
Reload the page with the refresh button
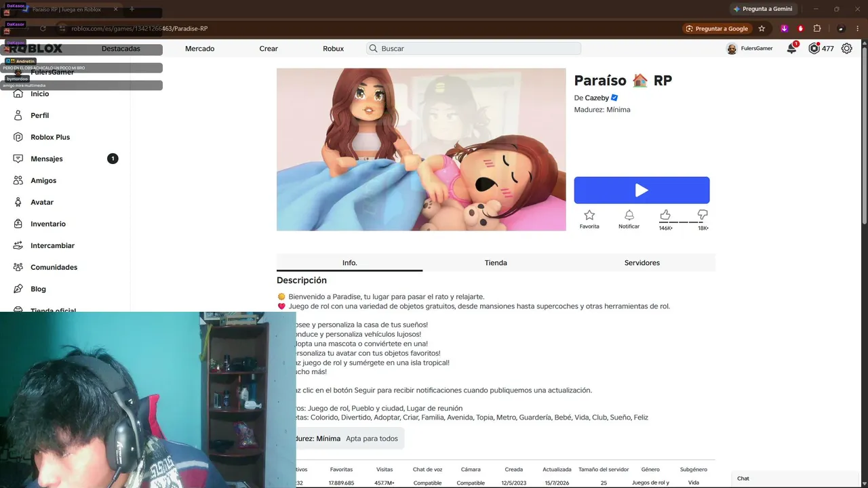click(43, 28)
